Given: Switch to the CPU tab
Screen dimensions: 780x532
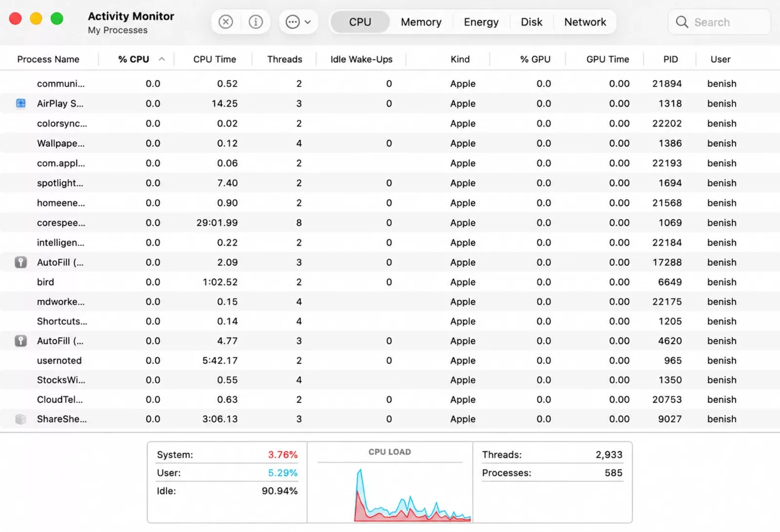Looking at the screenshot, I should click(x=360, y=22).
